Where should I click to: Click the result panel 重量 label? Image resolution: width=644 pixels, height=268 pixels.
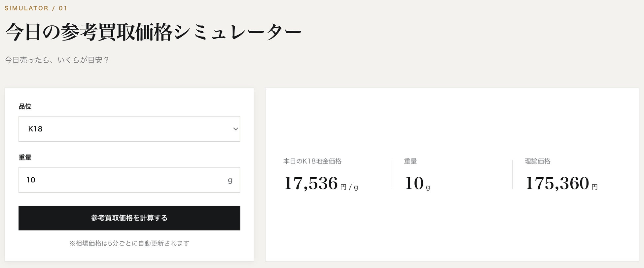pos(411,161)
